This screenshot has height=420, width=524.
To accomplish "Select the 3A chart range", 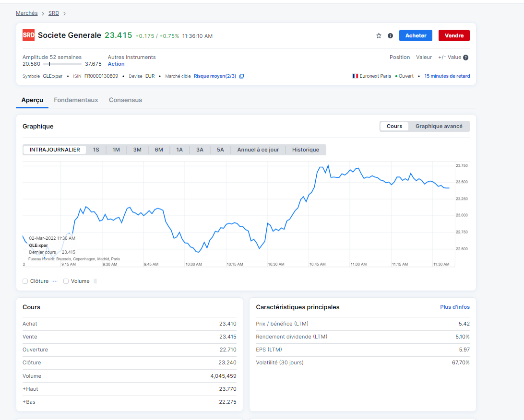I will click(x=200, y=150).
